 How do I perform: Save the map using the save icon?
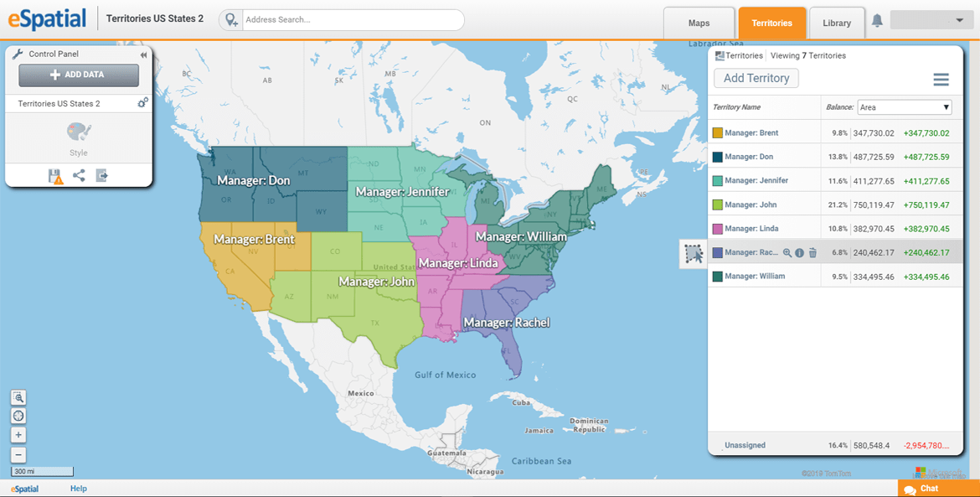pos(54,174)
